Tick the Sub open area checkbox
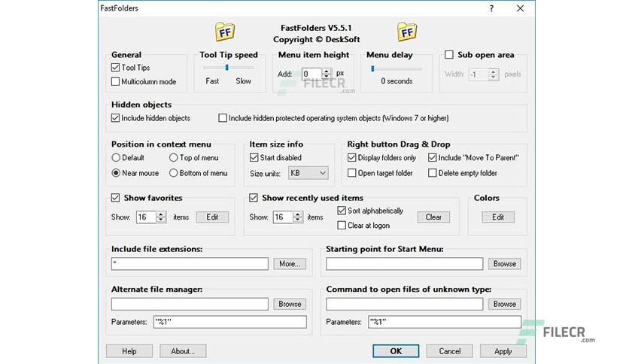The image size is (629, 364). (449, 54)
